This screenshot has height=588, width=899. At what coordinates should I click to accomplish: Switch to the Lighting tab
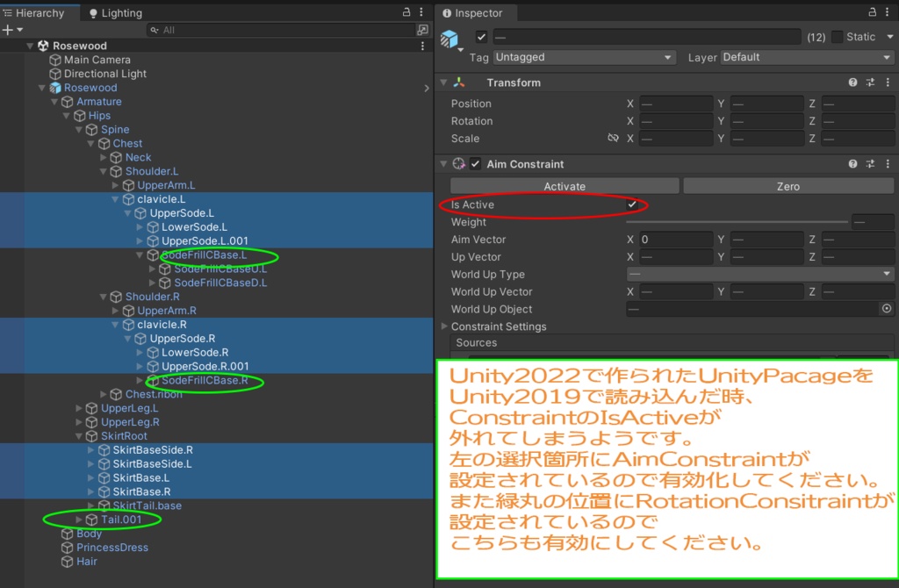click(115, 12)
